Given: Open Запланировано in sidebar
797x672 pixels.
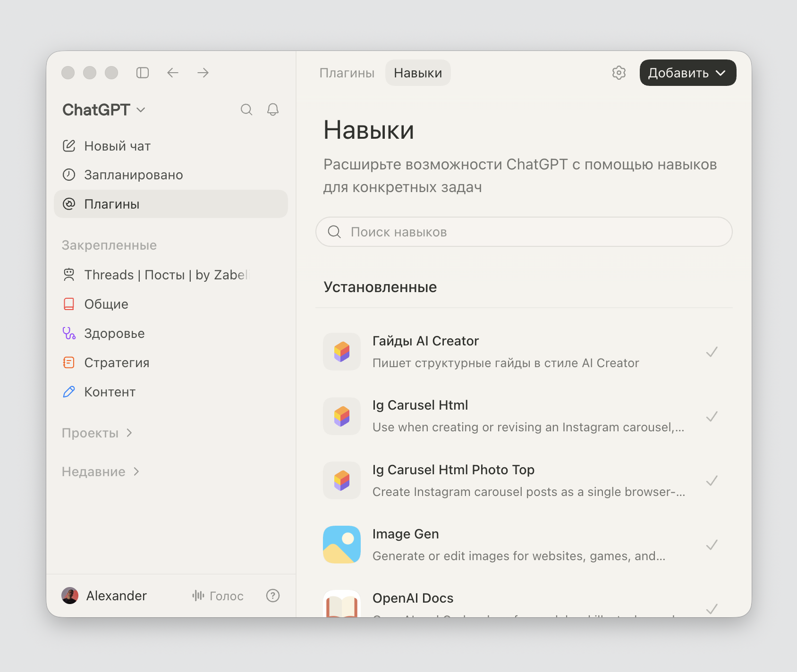Looking at the screenshot, I should (171, 175).
